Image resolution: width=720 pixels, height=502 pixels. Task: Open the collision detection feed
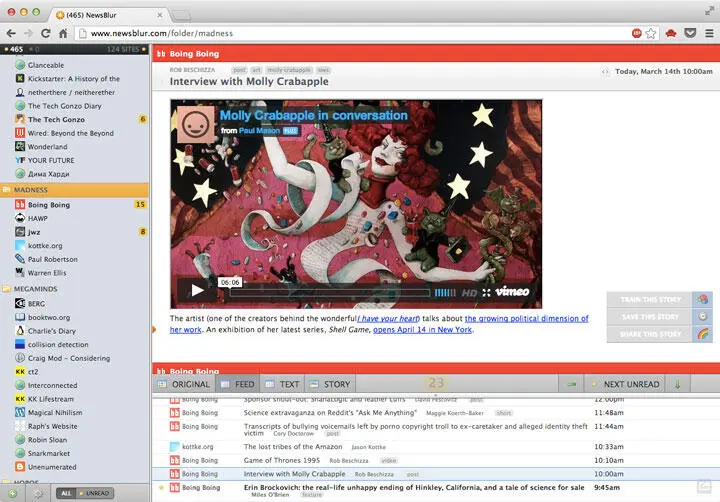74,344
